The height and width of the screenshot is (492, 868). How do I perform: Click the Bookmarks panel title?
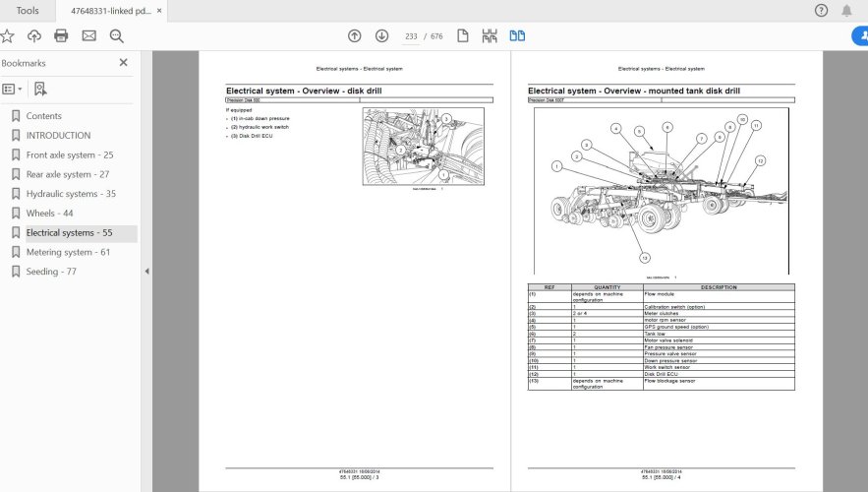click(24, 63)
